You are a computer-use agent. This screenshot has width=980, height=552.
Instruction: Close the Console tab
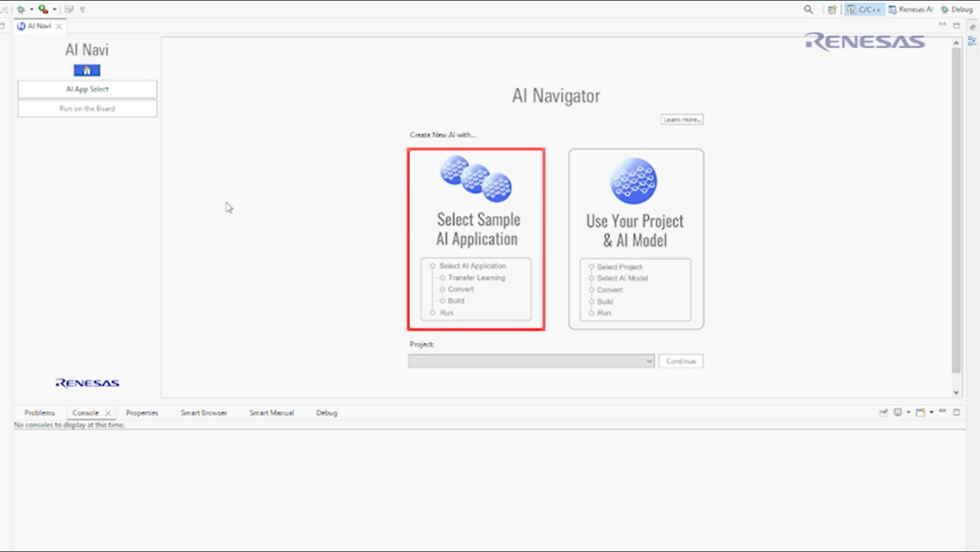108,413
